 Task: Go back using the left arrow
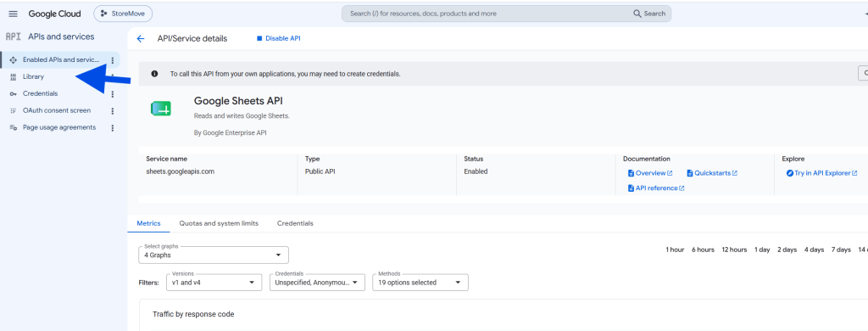(141, 39)
